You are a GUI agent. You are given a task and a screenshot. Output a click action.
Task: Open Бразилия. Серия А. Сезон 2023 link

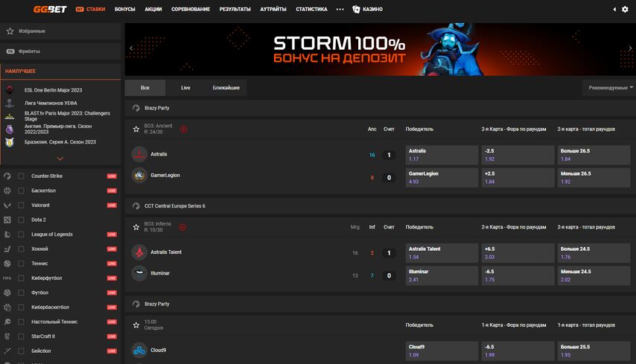coord(60,142)
